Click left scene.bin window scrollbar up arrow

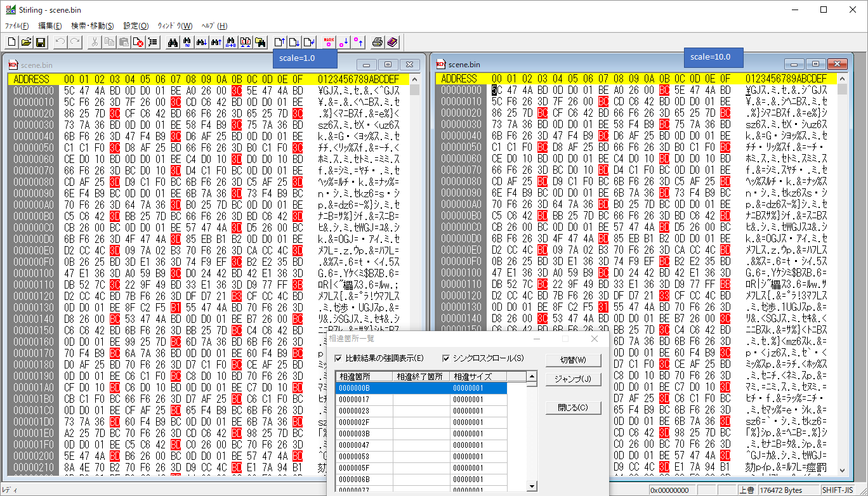[x=415, y=79]
